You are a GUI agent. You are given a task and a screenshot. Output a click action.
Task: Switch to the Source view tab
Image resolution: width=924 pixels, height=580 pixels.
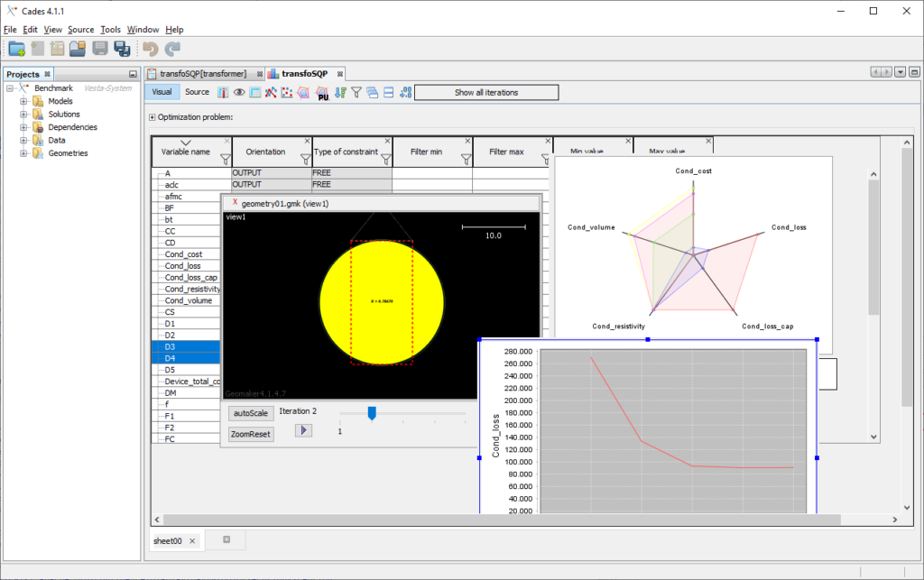tap(197, 92)
